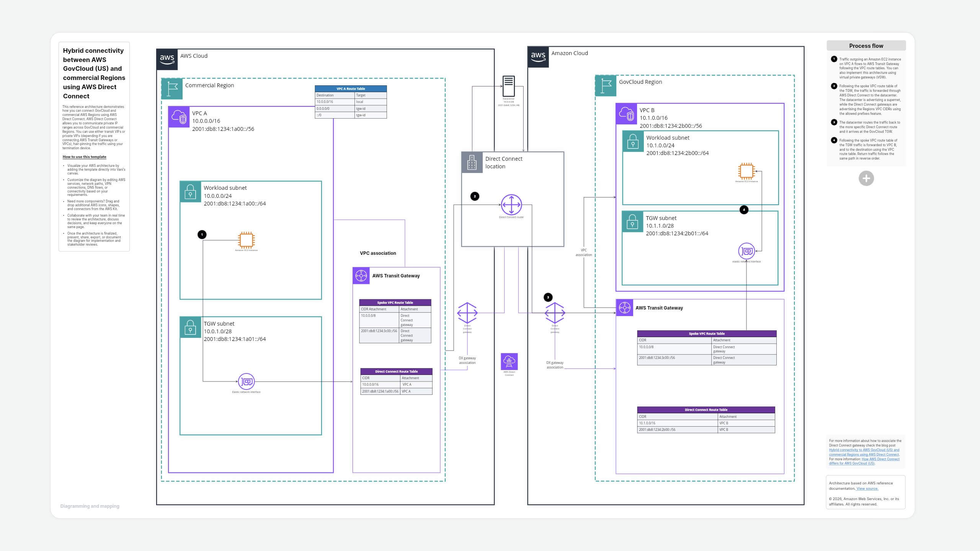Select the elastic network interface icon in VPC B
Viewport: 980px width, 551px height.
(x=746, y=251)
